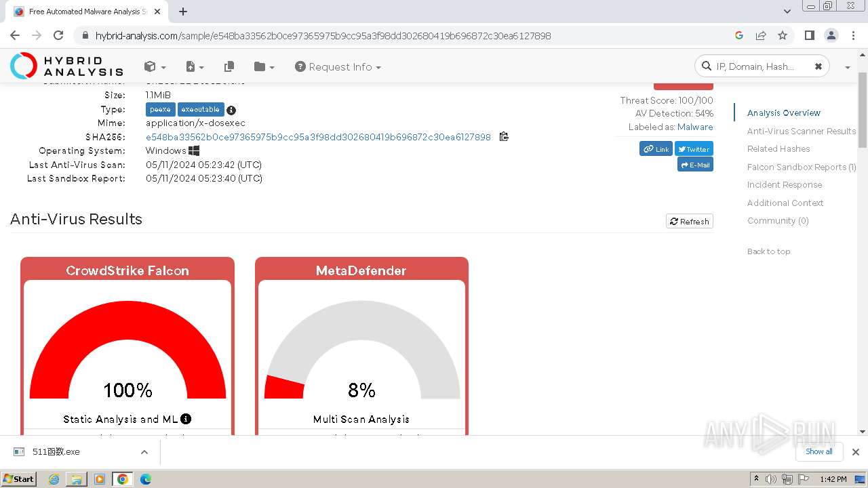Expand the 511函数.exe download options arrow
This screenshot has height=488, width=868.
pos(144,452)
